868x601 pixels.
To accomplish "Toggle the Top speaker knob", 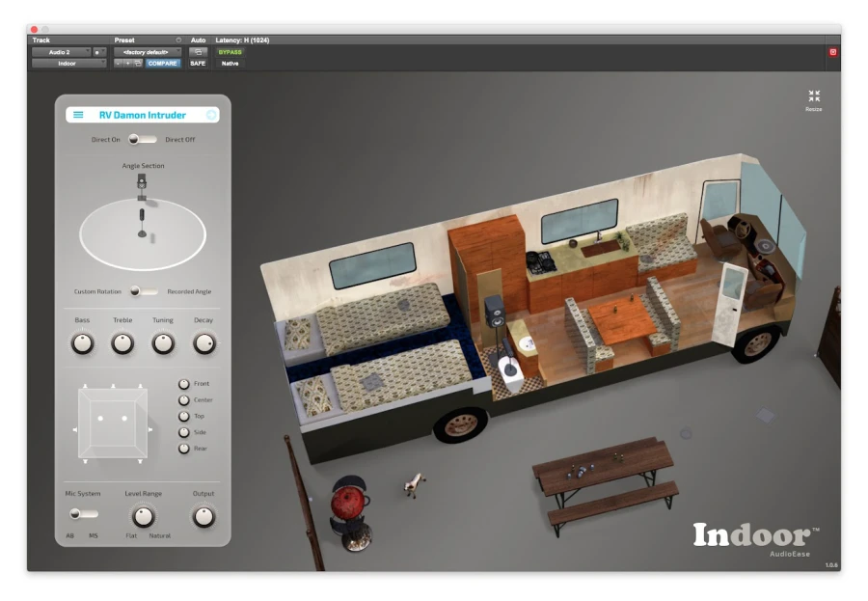I will click(184, 416).
